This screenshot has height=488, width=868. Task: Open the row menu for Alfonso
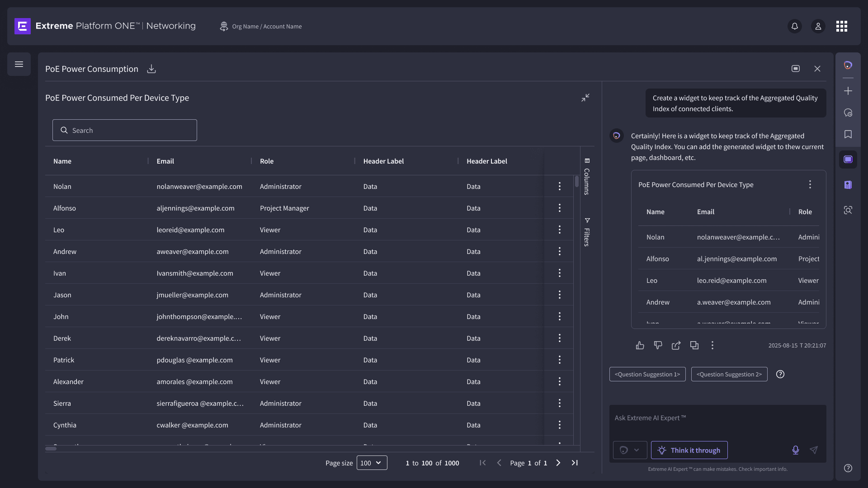[x=559, y=208]
